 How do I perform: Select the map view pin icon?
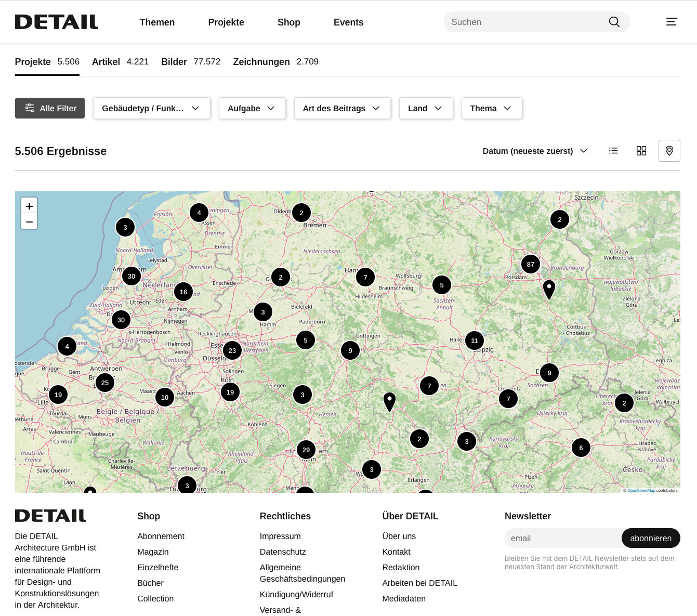point(669,151)
